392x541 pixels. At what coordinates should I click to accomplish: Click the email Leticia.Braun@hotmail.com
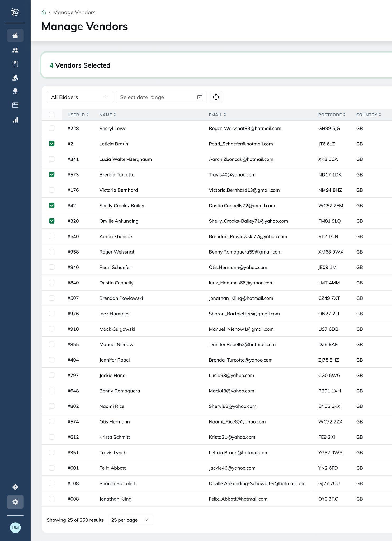click(x=239, y=453)
